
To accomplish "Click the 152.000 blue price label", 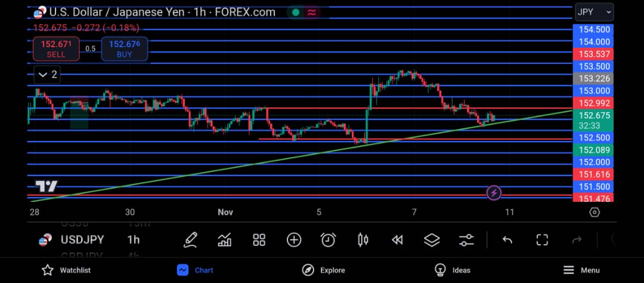I will pyautogui.click(x=593, y=162).
